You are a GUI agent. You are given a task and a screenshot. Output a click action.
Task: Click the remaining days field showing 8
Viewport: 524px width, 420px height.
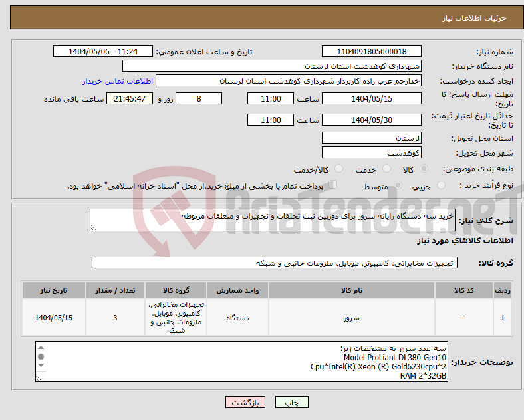point(199,99)
